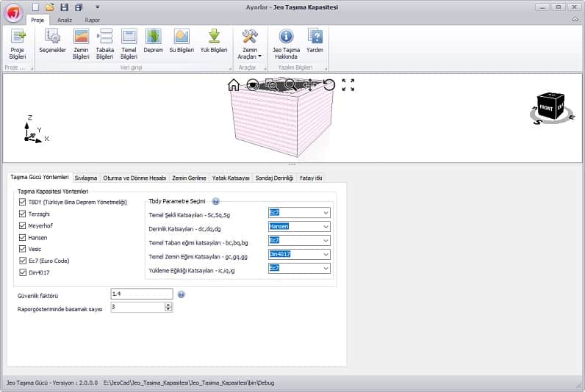Open Su Bilgileri water data

click(181, 41)
